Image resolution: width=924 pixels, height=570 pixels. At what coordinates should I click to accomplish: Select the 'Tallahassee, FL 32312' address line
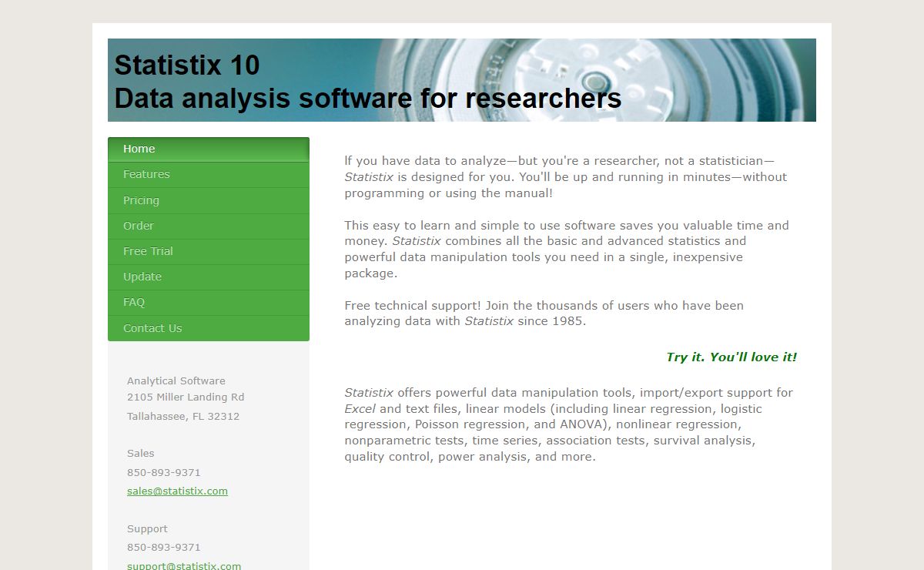tap(183, 417)
